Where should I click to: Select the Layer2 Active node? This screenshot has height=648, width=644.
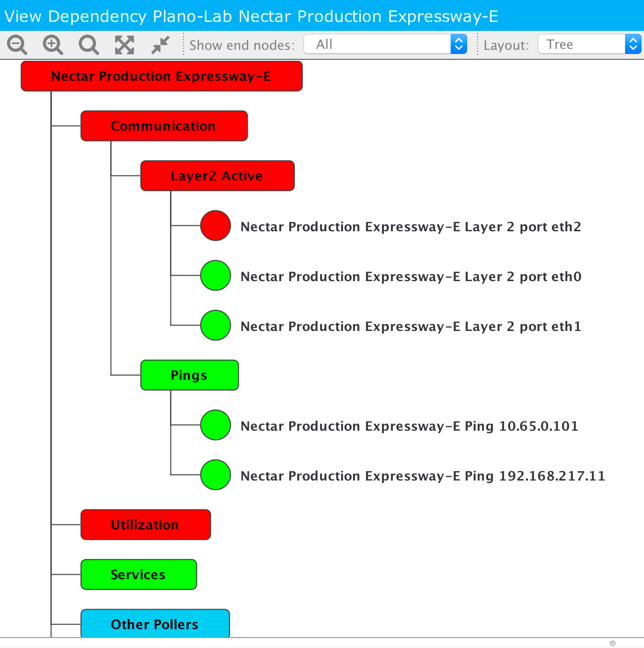point(217,176)
